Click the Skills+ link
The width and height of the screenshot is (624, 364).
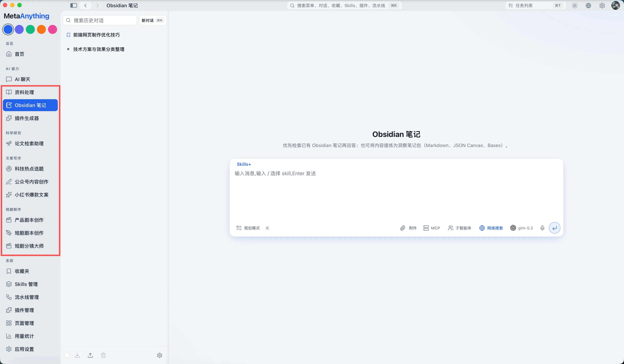pyautogui.click(x=244, y=164)
